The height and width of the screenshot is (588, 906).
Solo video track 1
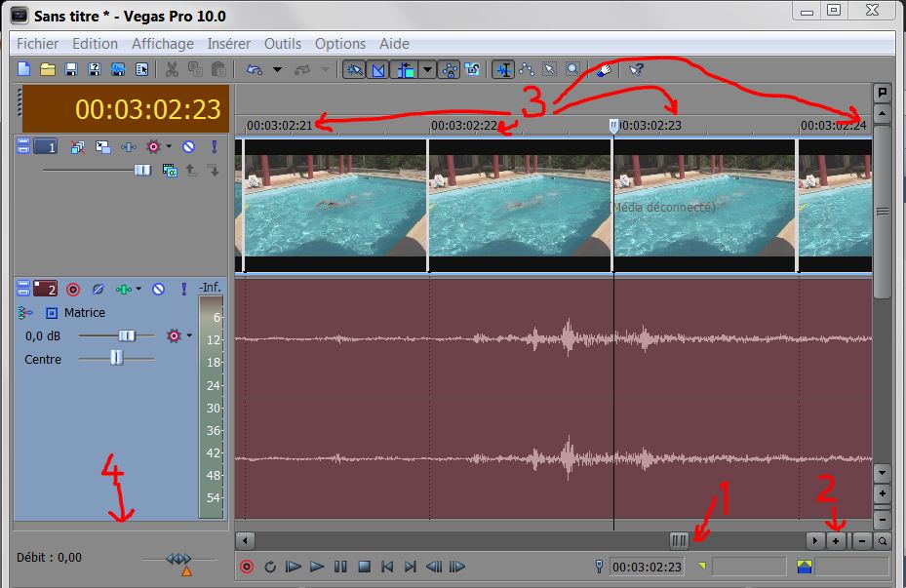(x=214, y=147)
